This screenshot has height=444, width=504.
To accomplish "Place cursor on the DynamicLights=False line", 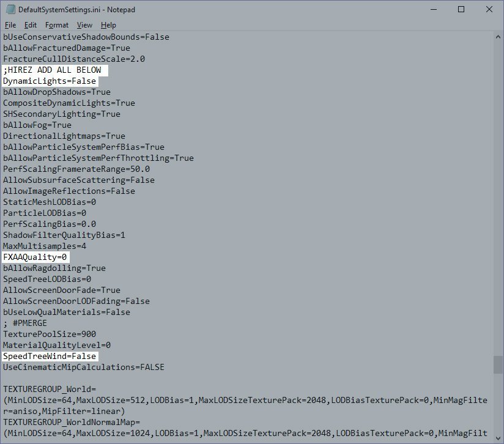I will (x=49, y=81).
